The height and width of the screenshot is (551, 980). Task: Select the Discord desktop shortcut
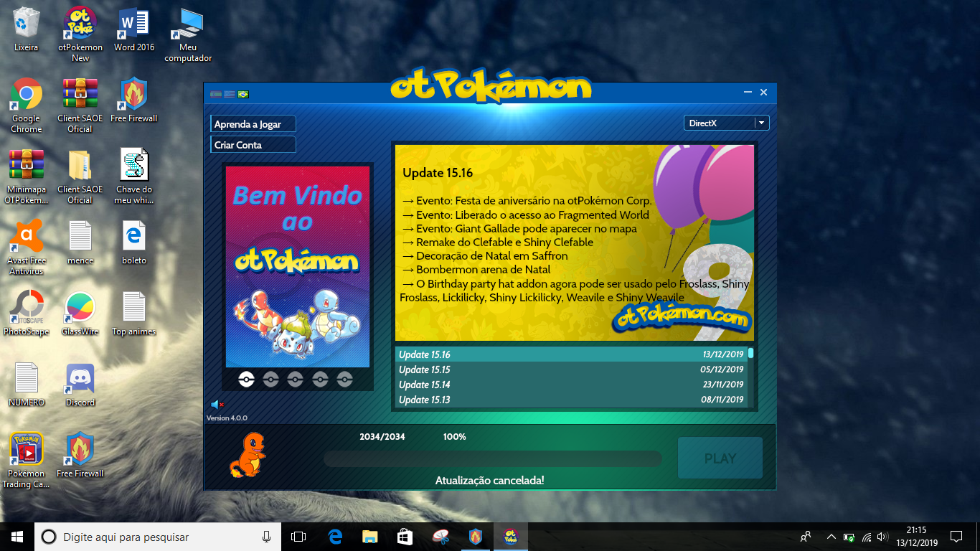click(80, 385)
